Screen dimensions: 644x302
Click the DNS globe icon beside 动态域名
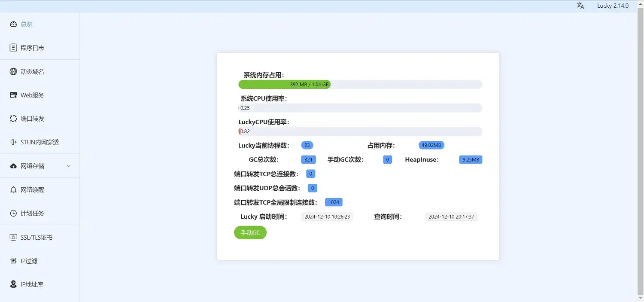pyautogui.click(x=13, y=72)
